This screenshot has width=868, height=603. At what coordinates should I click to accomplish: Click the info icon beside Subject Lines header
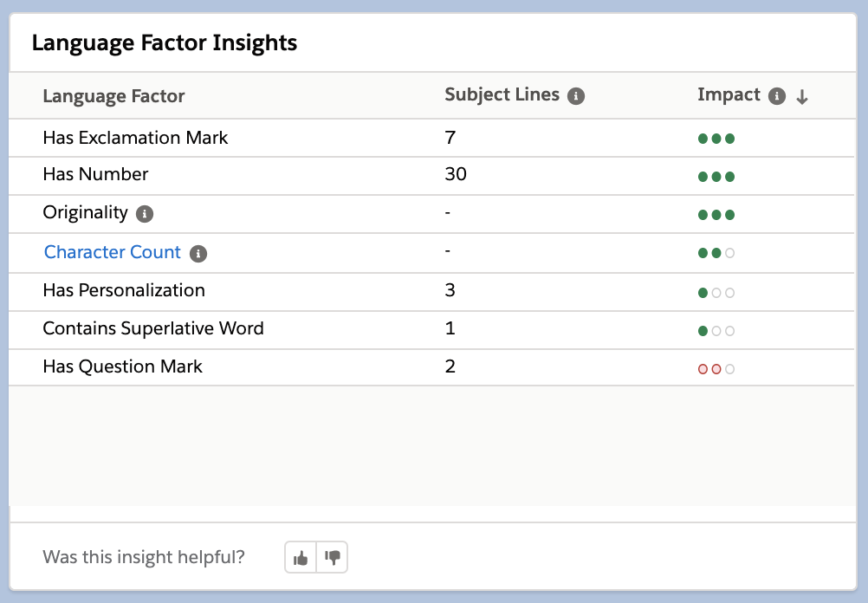coord(576,95)
